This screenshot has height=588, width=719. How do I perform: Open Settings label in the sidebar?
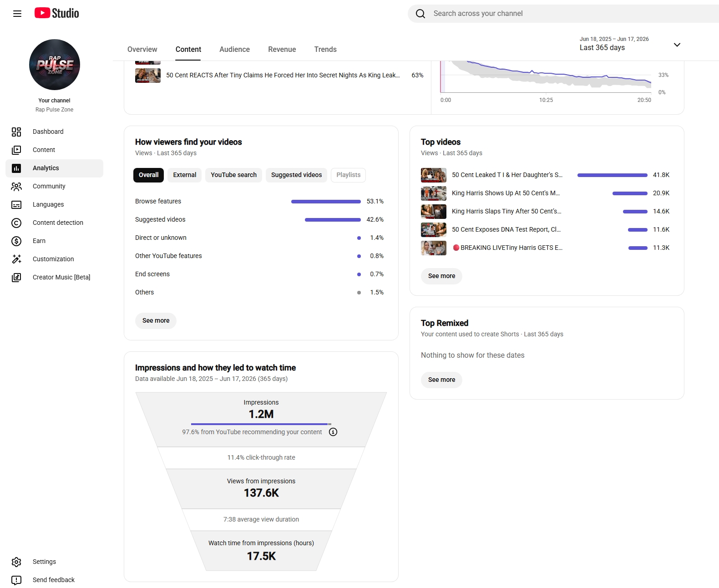44,562
